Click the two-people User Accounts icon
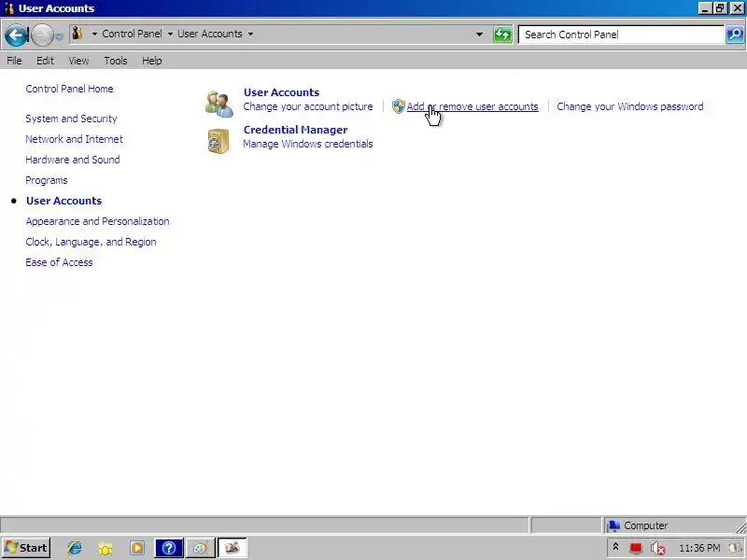The image size is (747, 560). 219,104
